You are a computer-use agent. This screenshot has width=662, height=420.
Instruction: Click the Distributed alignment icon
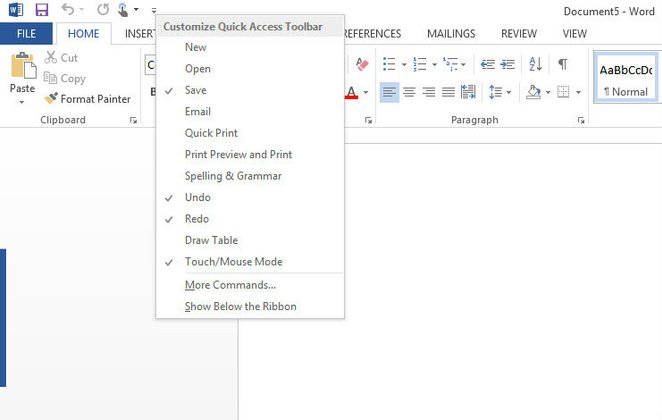468,92
